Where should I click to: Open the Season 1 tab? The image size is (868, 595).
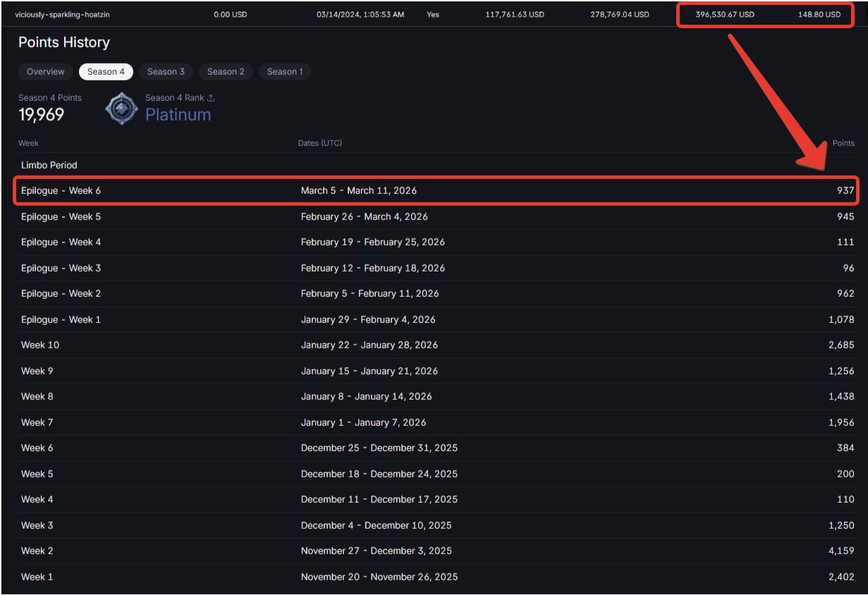(x=285, y=72)
